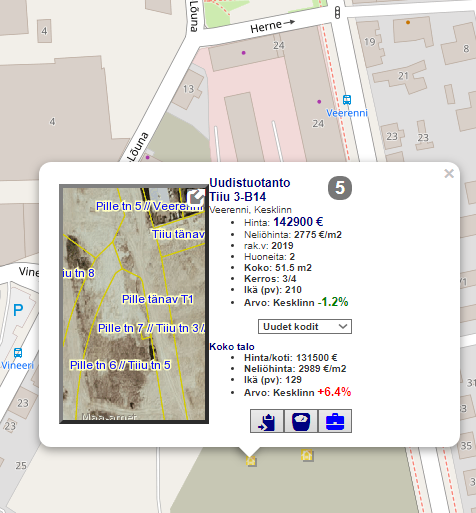The height and width of the screenshot is (513, 476).
Task: Click the traffic light icon near Herne
Action: click(337, 13)
